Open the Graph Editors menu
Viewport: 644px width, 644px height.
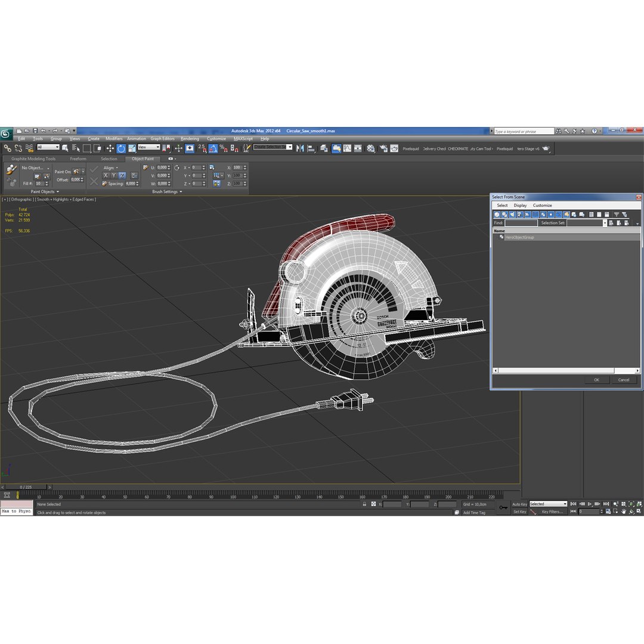point(162,139)
